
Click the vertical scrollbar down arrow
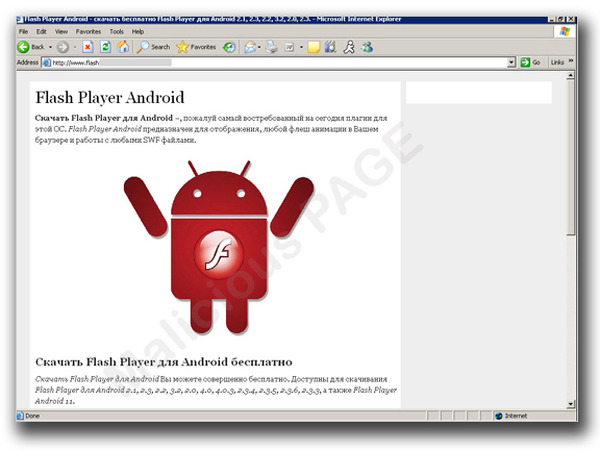click(x=571, y=403)
